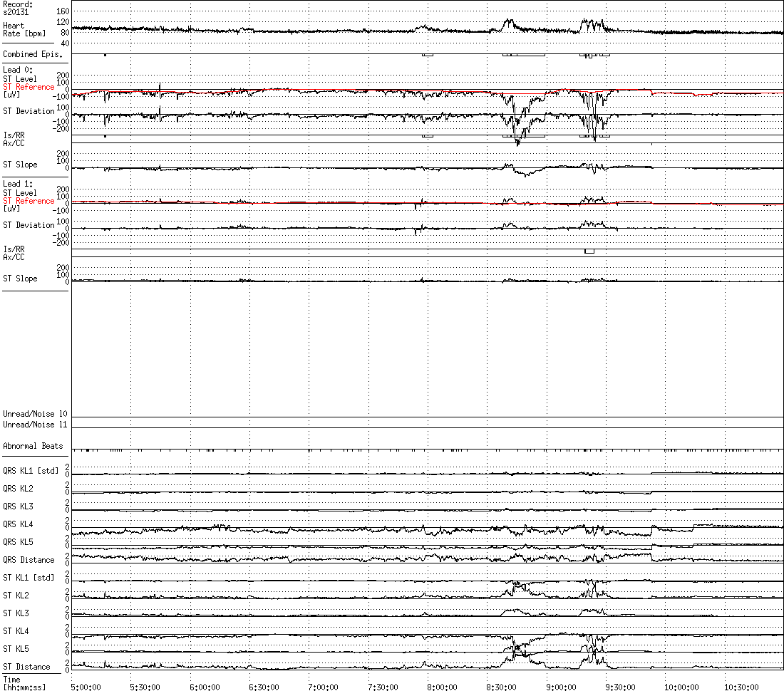This screenshot has height=691, width=784.
Task: Click the 5:00:00 time axis label
Action: (87, 687)
